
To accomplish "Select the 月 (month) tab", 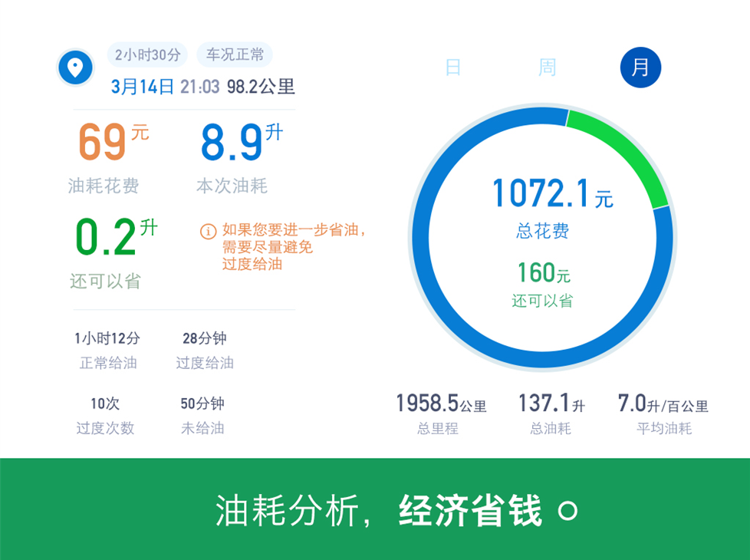I will (640, 68).
